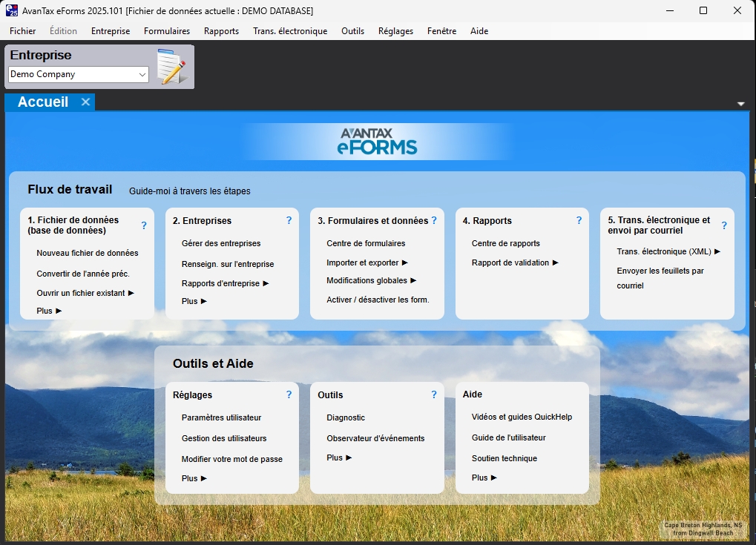Open the Rapports menu
The width and height of the screenshot is (756, 545).
click(221, 31)
